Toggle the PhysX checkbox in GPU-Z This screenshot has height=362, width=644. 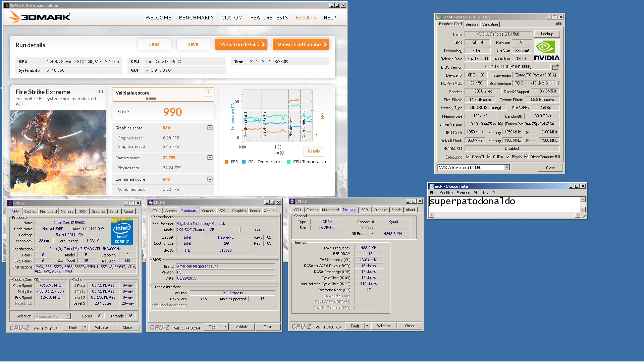click(x=508, y=157)
